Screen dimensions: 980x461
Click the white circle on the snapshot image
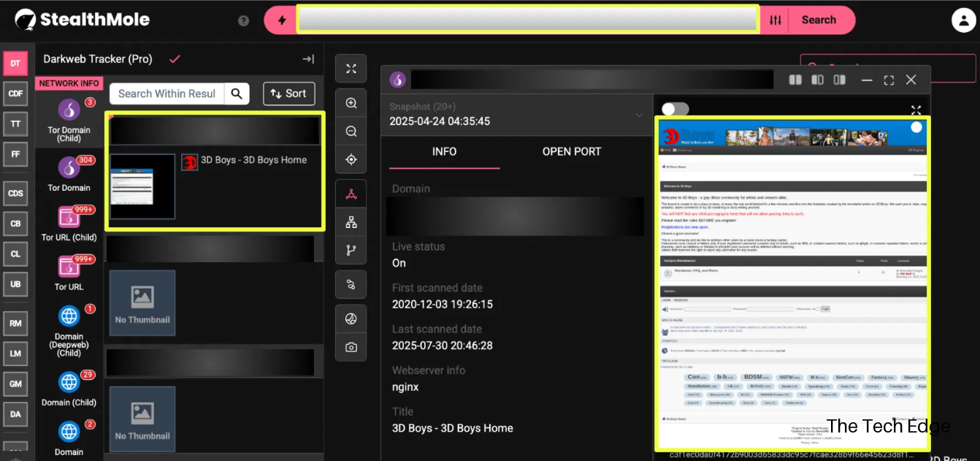[916, 127]
